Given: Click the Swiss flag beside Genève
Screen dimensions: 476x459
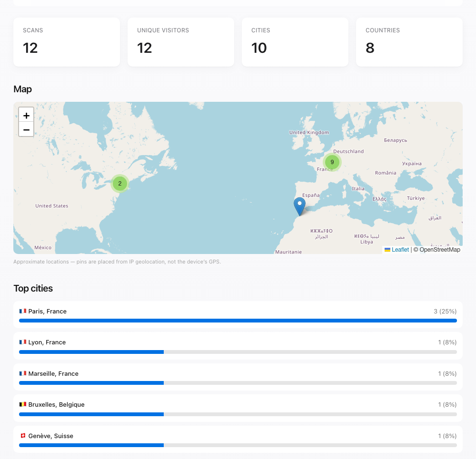Looking at the screenshot, I should (23, 436).
